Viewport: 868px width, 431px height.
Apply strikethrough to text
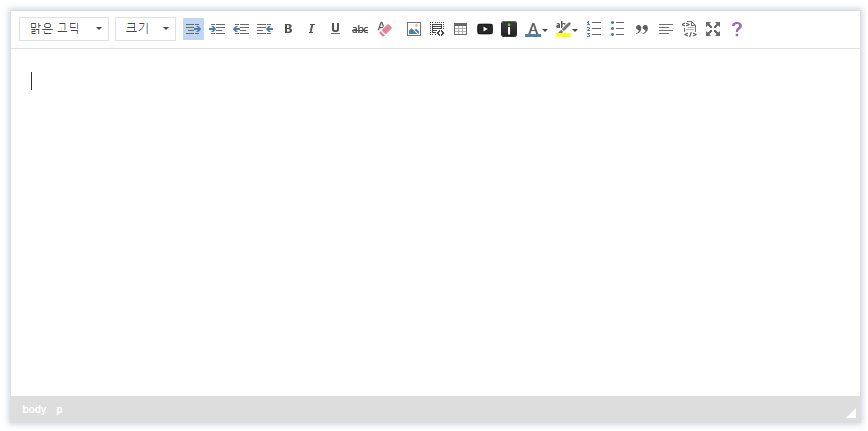360,29
